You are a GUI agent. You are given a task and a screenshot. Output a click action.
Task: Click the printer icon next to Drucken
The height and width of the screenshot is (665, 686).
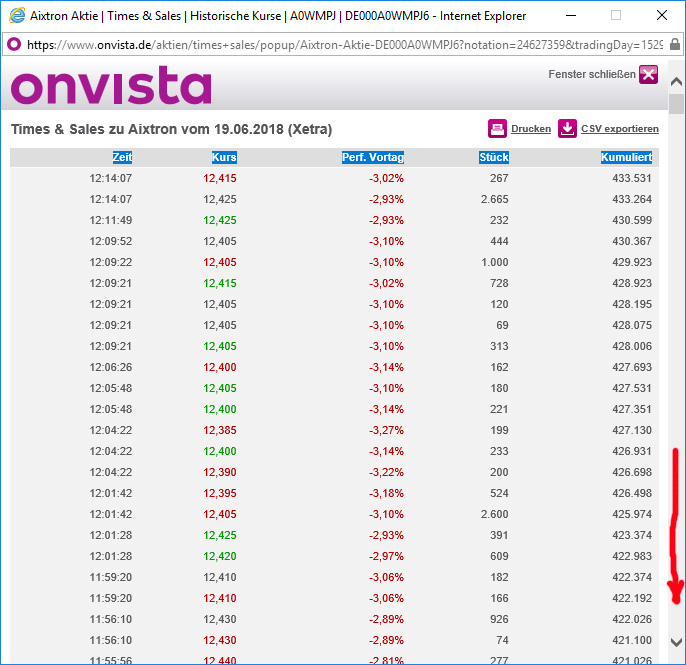pyautogui.click(x=497, y=129)
